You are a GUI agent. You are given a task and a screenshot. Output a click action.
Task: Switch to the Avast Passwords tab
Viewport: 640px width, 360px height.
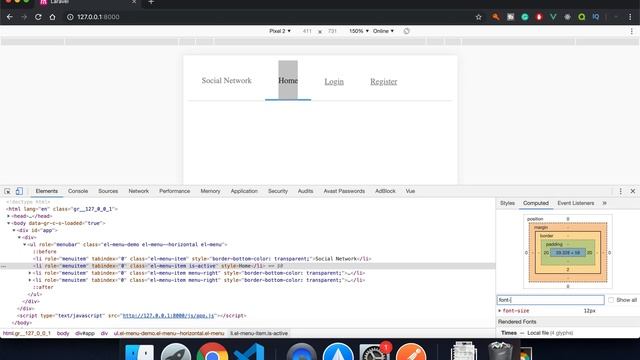click(x=344, y=191)
